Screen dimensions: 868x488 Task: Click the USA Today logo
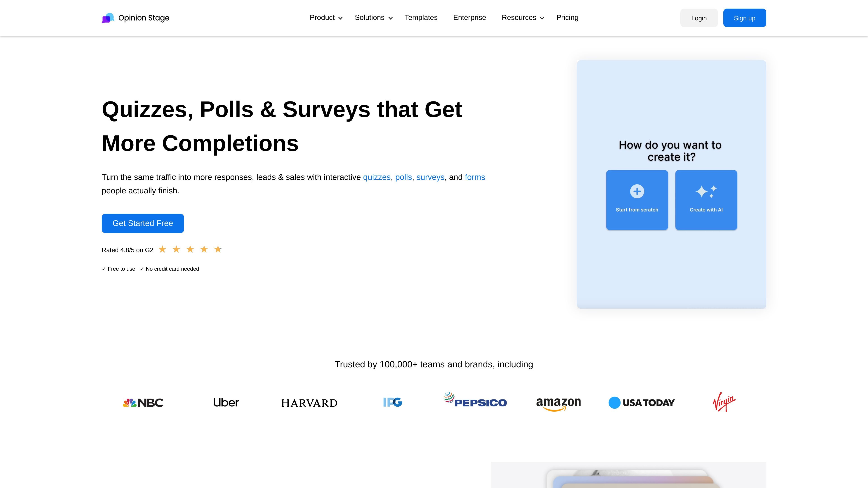click(x=641, y=402)
